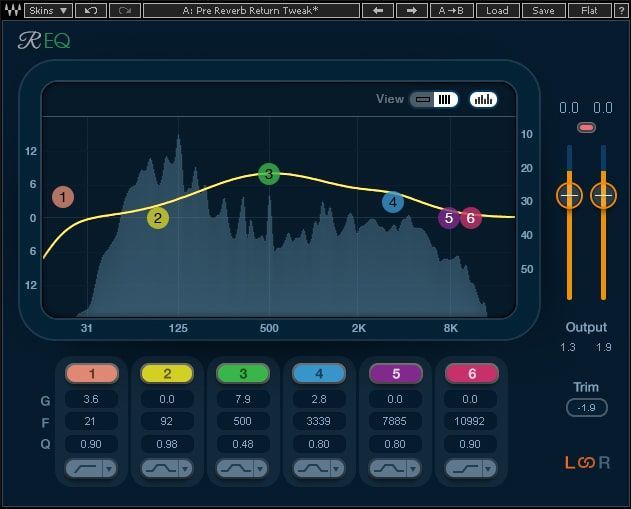Click the Save button
The width and height of the screenshot is (631, 509).
coord(543,10)
